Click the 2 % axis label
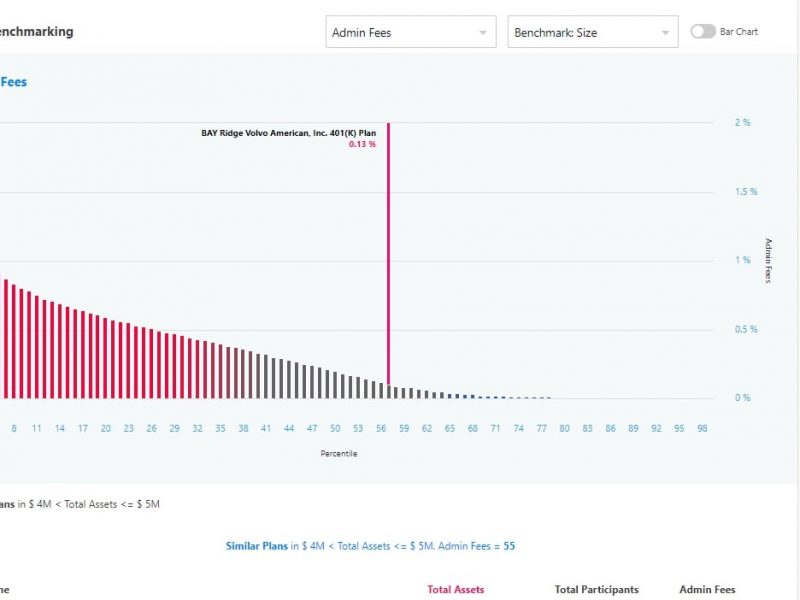Viewport: 800px width, 600px height. tap(742, 122)
